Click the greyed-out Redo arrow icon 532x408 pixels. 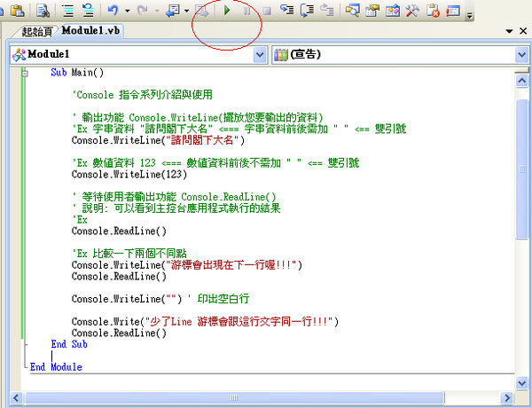(x=143, y=11)
